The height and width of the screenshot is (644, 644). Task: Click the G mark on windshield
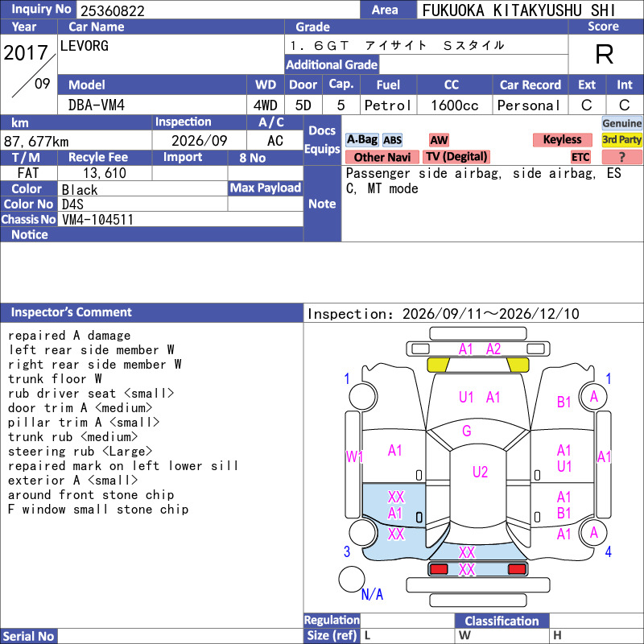click(467, 431)
